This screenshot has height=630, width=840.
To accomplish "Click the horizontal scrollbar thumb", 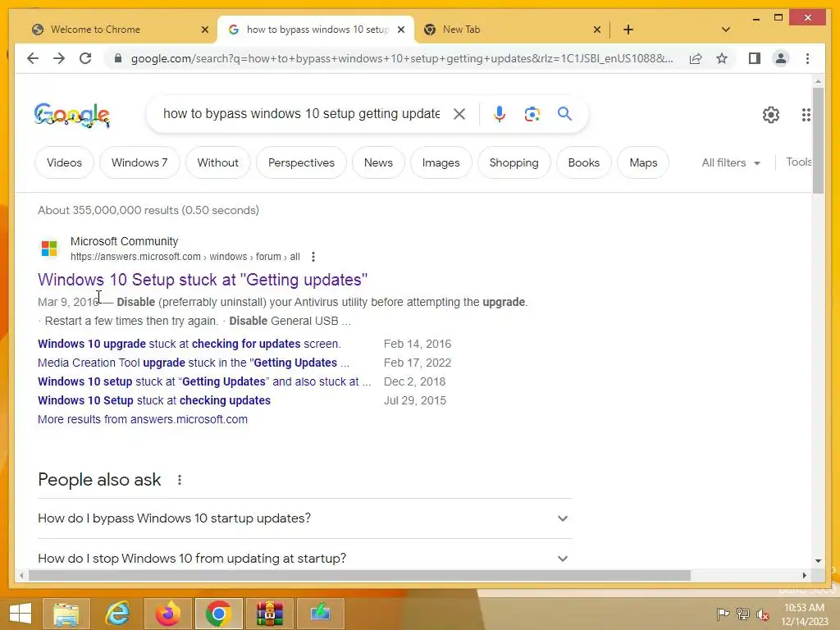I will pyautogui.click(x=359, y=575).
